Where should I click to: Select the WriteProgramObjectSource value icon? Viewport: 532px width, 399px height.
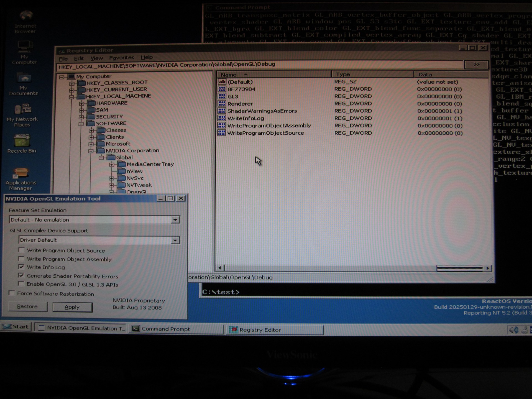coord(222,133)
